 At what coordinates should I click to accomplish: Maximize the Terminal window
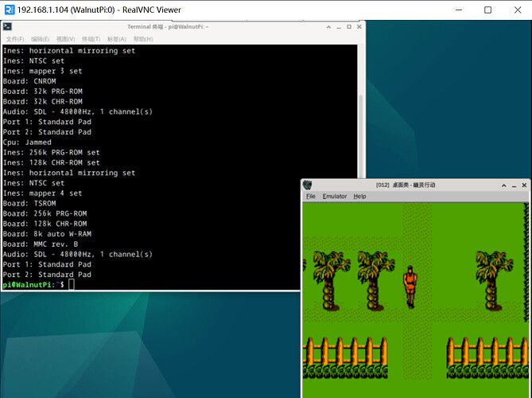tap(348, 26)
